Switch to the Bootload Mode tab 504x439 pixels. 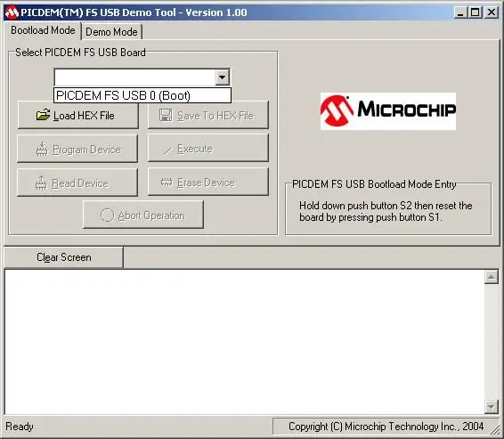[x=43, y=30]
